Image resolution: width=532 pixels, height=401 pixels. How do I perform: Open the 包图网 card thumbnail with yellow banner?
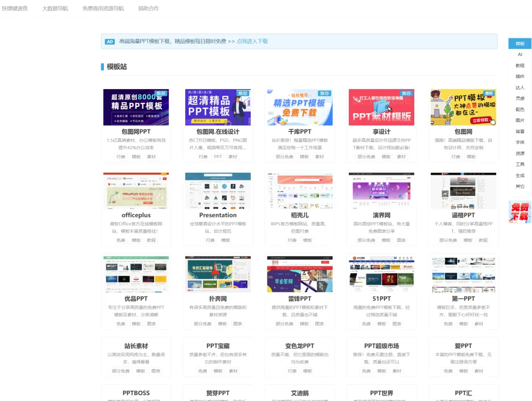point(463,107)
